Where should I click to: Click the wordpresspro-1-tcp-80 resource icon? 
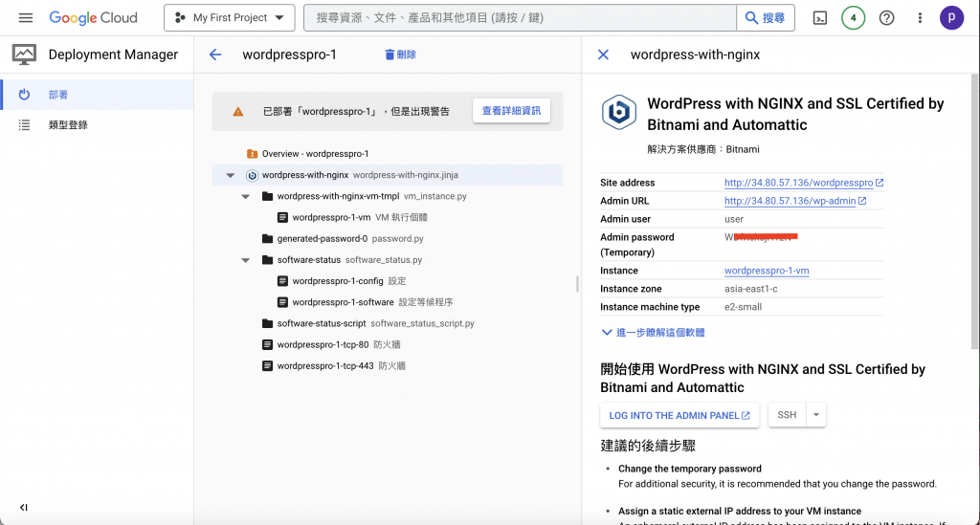268,344
